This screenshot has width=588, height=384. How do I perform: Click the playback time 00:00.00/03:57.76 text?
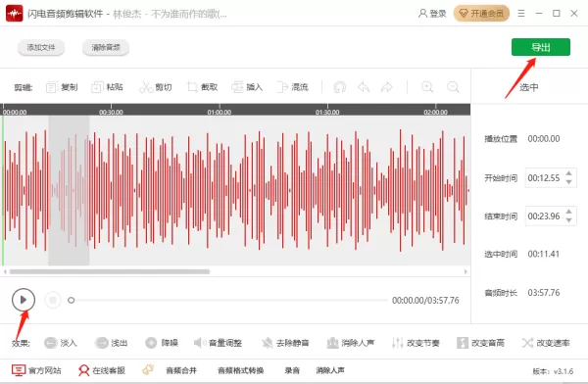[x=425, y=301]
